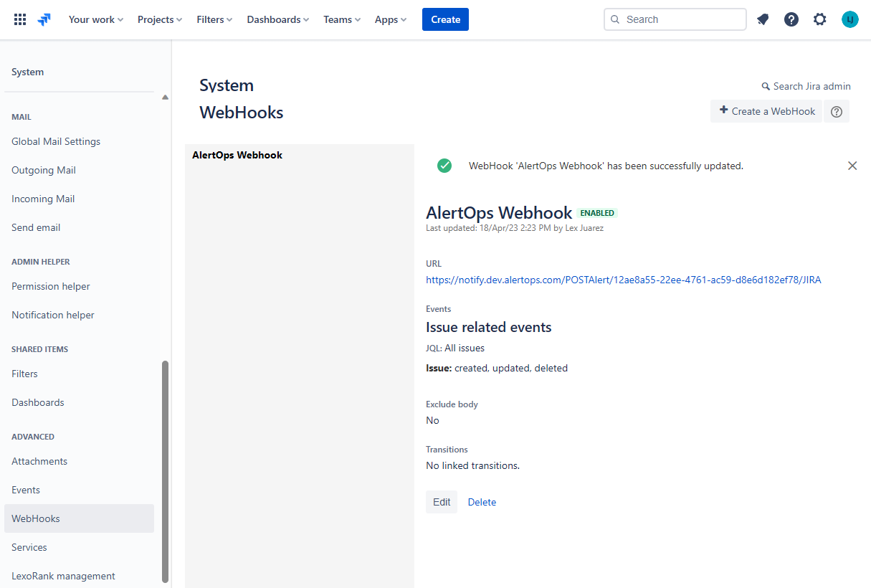The height and width of the screenshot is (588, 871).
Task: Click the WebHooks help icon button
Action: coord(836,111)
